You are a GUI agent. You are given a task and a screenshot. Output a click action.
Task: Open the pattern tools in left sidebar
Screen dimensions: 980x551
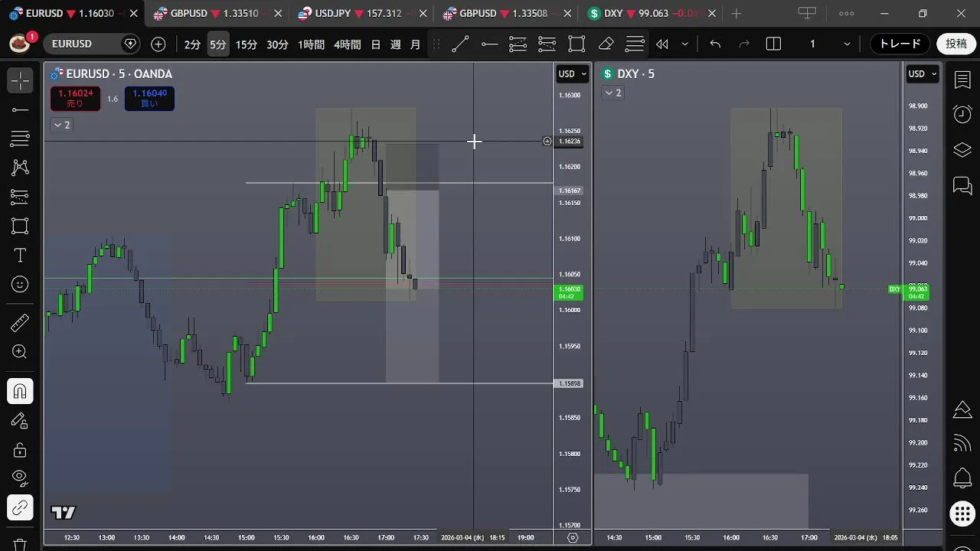pyautogui.click(x=20, y=168)
